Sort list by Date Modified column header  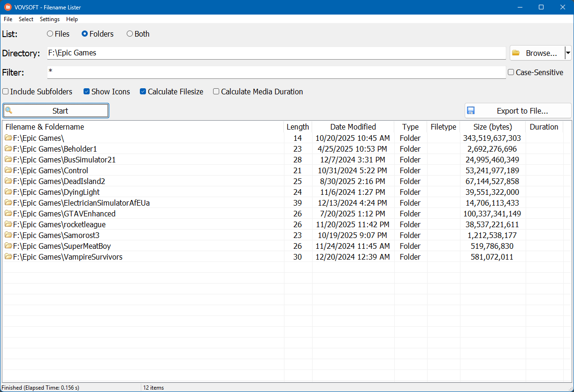coord(353,127)
